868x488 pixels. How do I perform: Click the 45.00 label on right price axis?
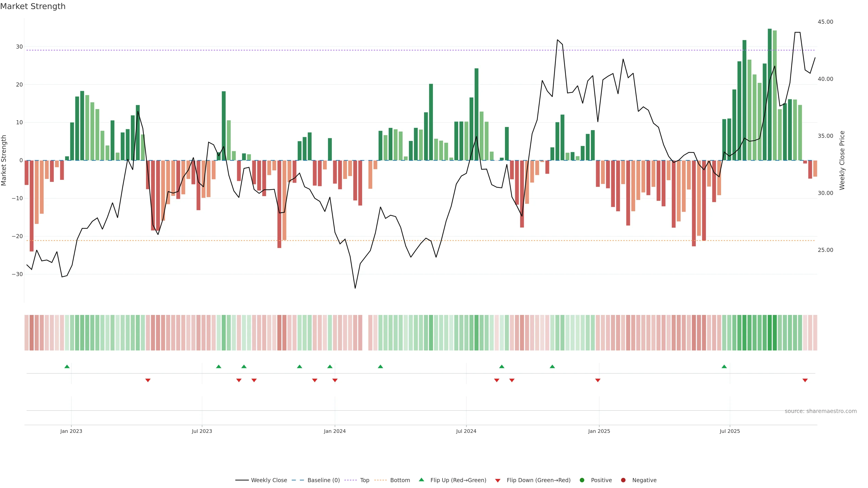[825, 22]
